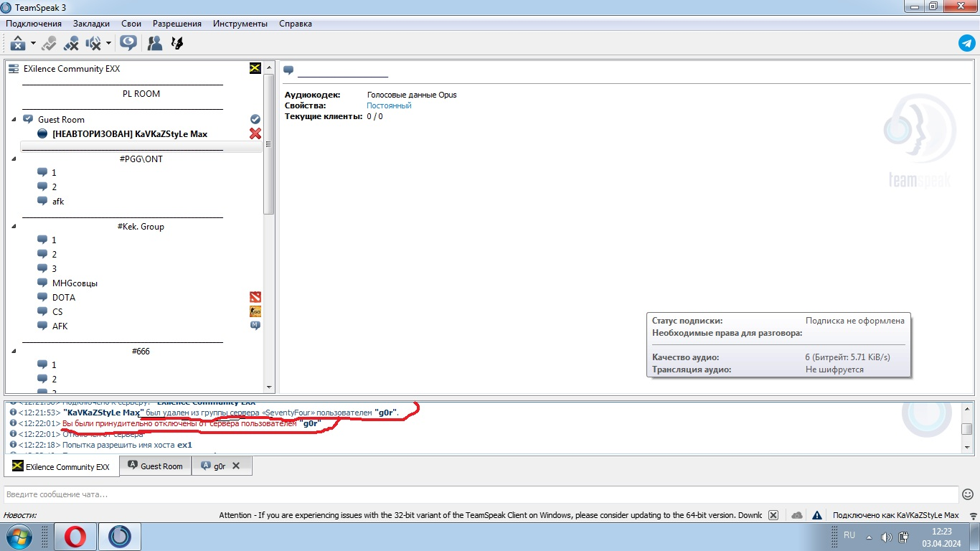Image resolution: width=980 pixels, height=551 pixels.
Task: Click the cloud sync status icon
Action: pos(796,515)
